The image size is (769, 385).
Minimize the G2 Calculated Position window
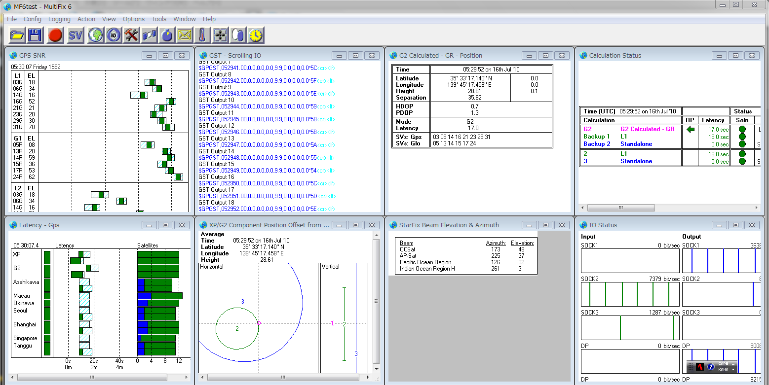pyautogui.click(x=528, y=55)
